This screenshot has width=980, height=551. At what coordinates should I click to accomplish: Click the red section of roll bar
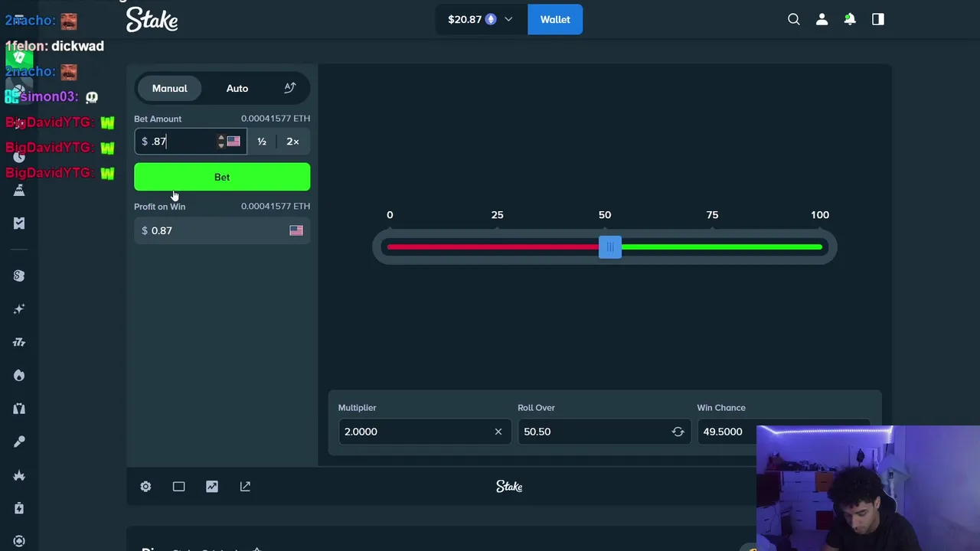(x=493, y=246)
